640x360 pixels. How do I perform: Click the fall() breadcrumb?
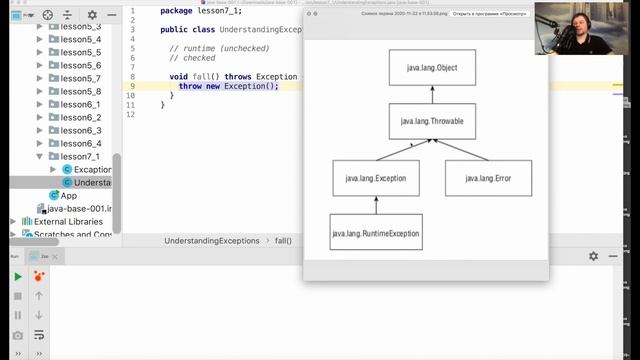pyautogui.click(x=283, y=241)
